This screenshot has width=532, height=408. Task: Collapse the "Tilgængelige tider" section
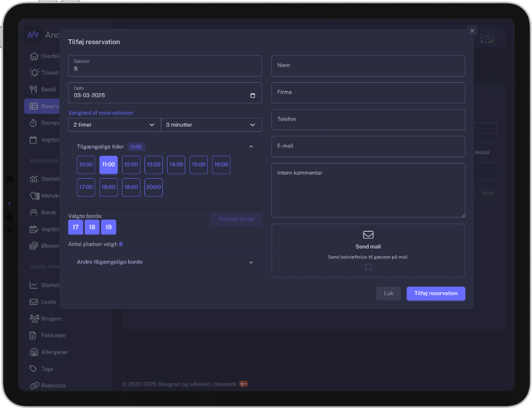251,147
